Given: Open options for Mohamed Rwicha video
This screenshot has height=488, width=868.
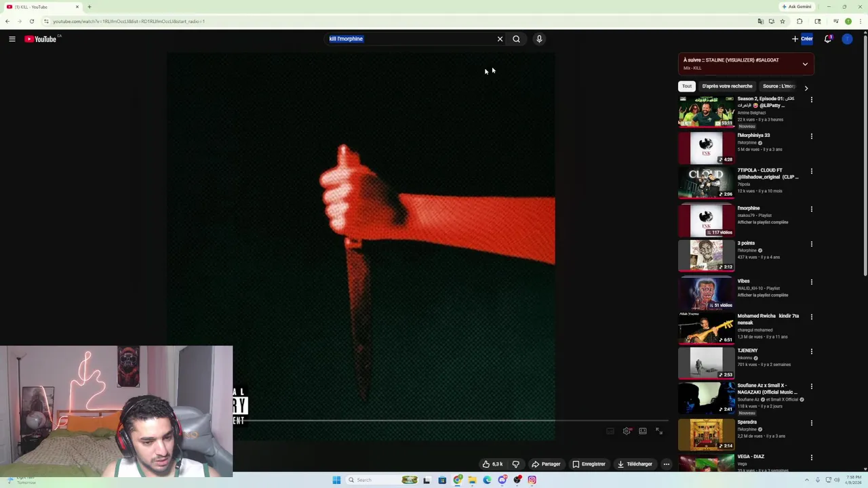Looking at the screenshot, I should pyautogui.click(x=811, y=317).
